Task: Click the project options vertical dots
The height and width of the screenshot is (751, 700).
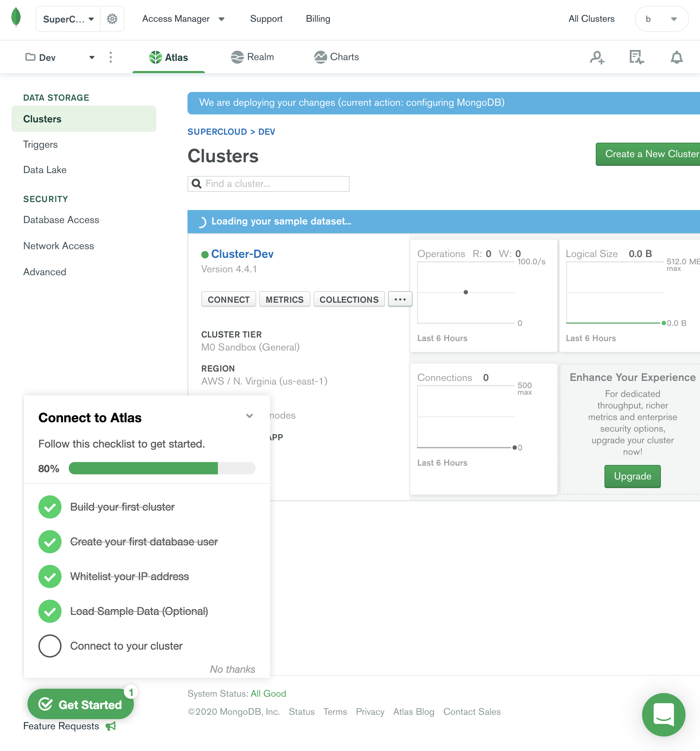Action: pyautogui.click(x=111, y=58)
